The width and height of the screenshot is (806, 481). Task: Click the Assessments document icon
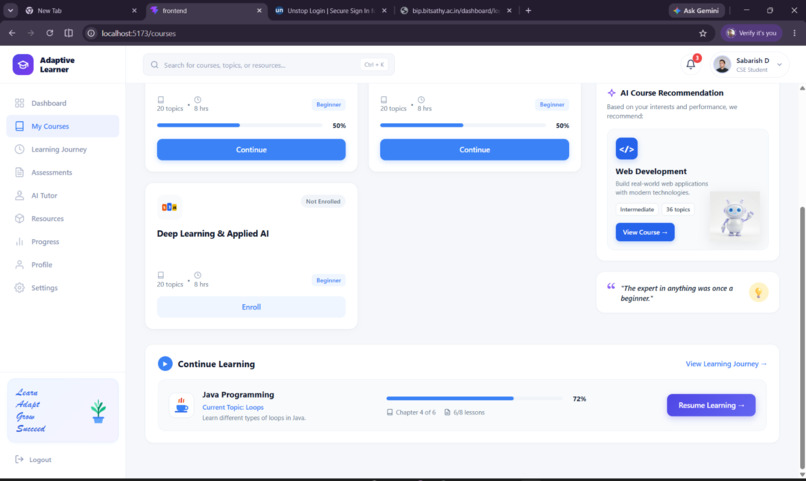click(x=20, y=172)
